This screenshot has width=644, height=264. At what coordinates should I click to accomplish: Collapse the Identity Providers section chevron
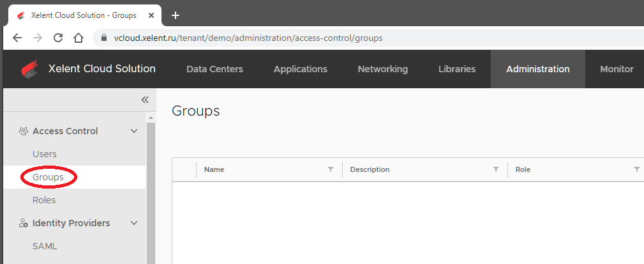(x=134, y=223)
